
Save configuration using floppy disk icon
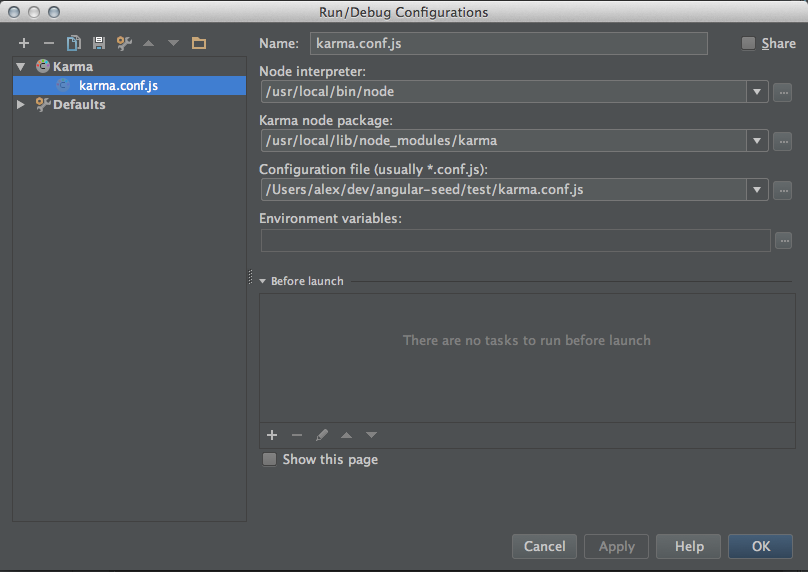(99, 43)
